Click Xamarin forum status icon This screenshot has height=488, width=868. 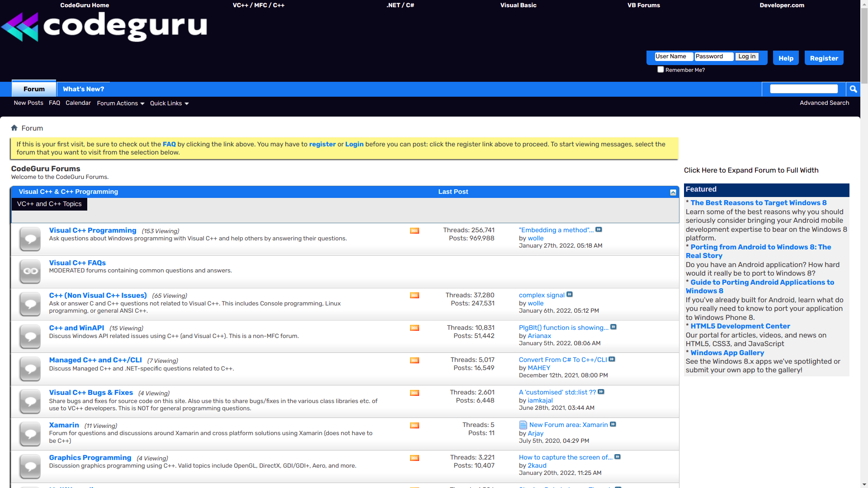point(30,434)
